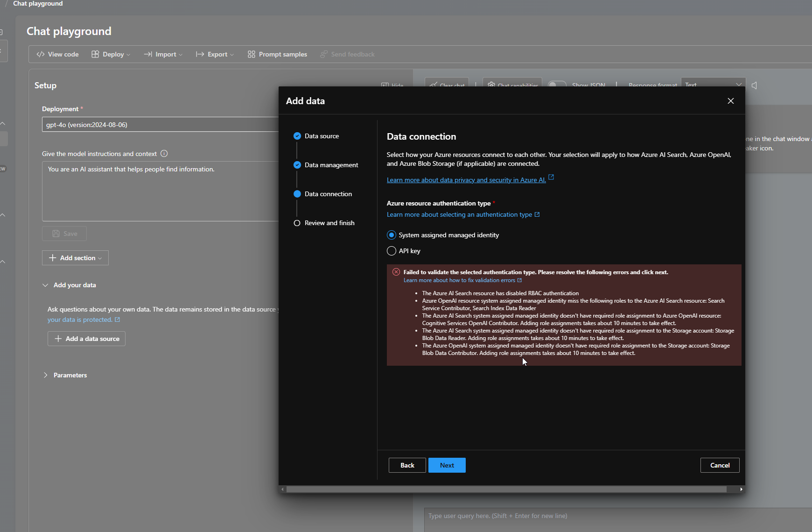This screenshot has width=812, height=532.
Task: Click the user query input field
Action: 560,516
